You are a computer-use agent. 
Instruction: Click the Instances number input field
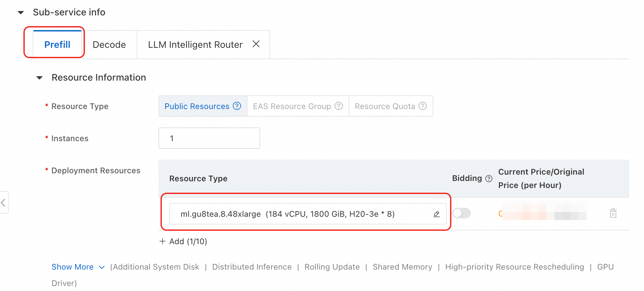tap(209, 138)
